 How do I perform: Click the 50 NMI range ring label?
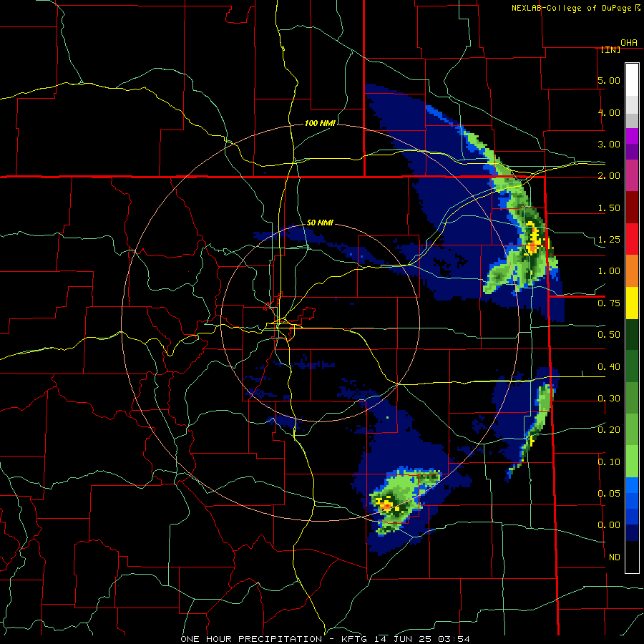320,223
